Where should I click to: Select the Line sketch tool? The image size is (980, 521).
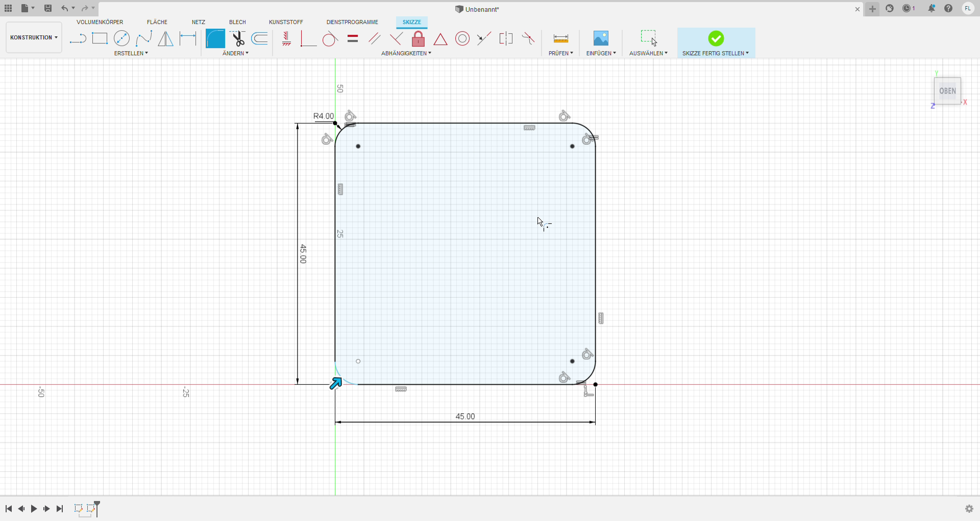78,39
